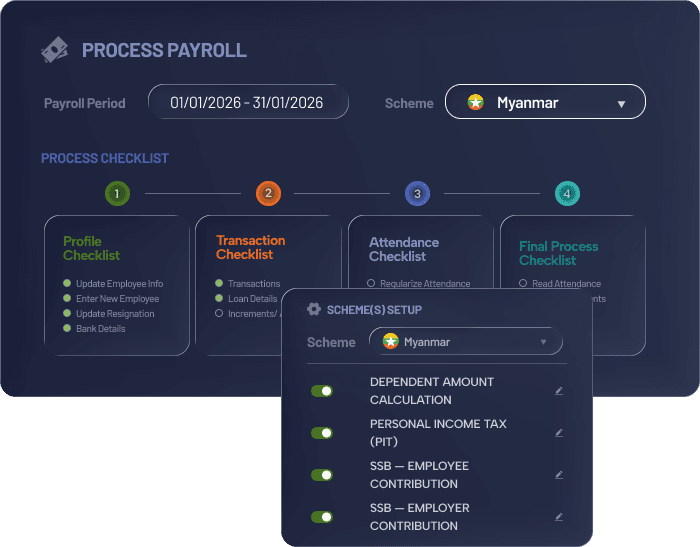Screen dimensions: 700x547
Task: Click SSB — EMPLOYEE CONTRIBUTION label
Action: click(419, 475)
